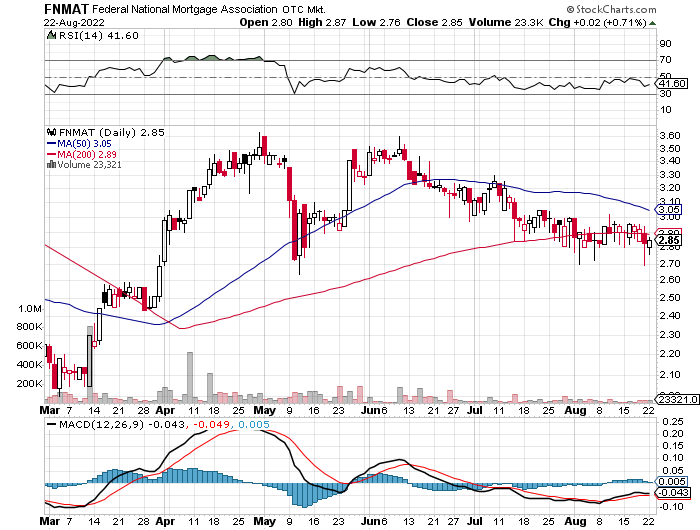Click the blue 3.05 MA price tag
The height and width of the screenshot is (530, 700).
[668, 209]
